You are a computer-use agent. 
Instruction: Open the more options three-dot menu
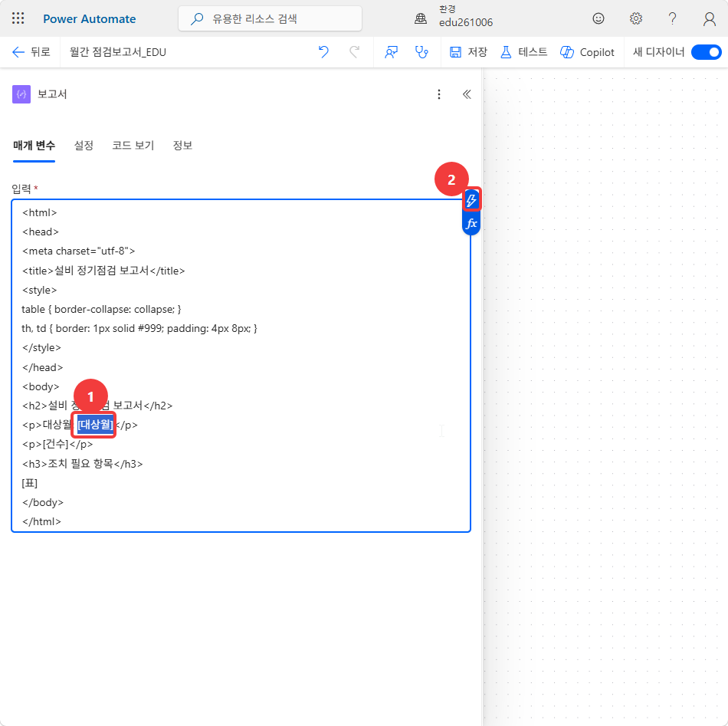[x=439, y=94]
